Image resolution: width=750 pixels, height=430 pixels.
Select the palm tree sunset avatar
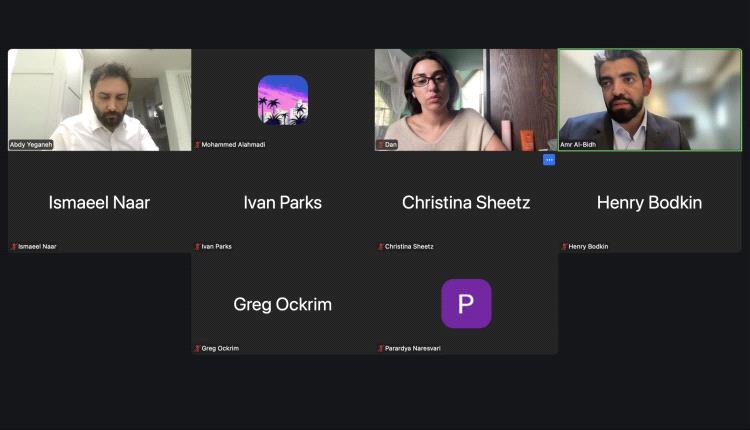(283, 100)
